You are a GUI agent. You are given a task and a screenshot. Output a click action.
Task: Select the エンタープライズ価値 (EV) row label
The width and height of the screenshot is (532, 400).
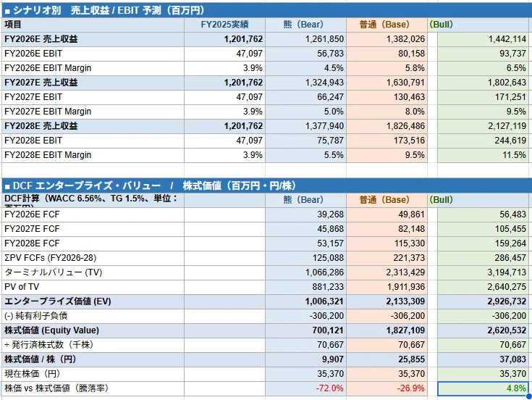58,301
